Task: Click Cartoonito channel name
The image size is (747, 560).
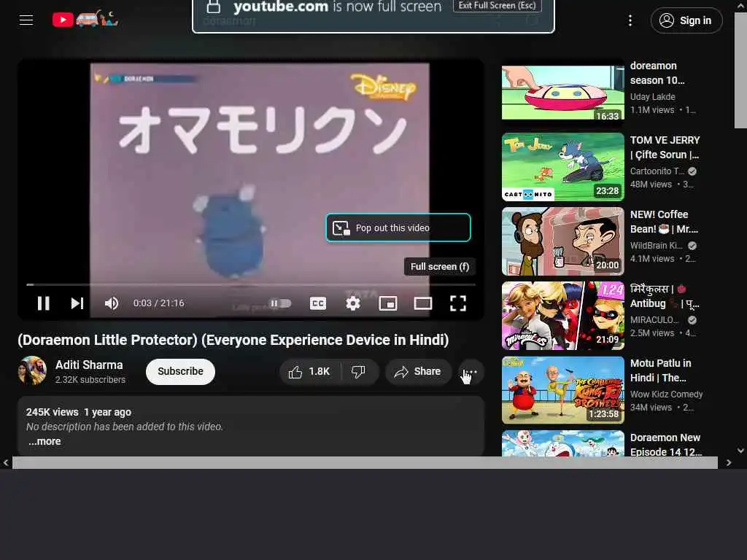Action: click(x=657, y=171)
